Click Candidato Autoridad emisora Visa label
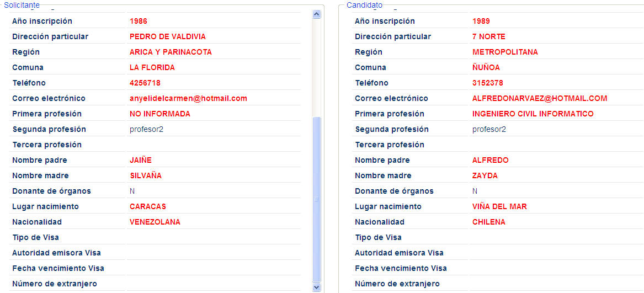The width and height of the screenshot is (644, 293). click(399, 253)
